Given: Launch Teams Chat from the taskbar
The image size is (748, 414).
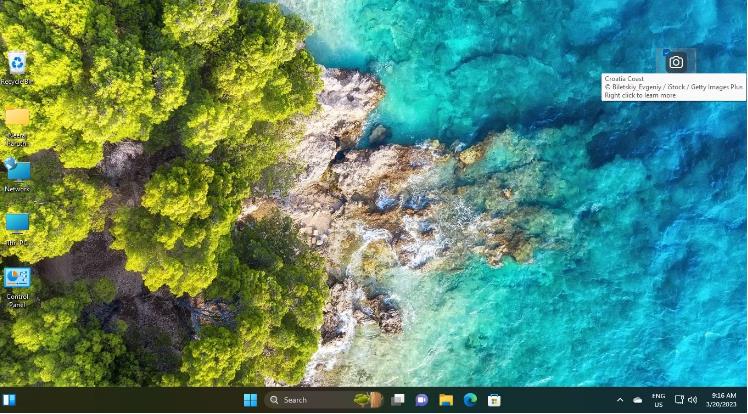Looking at the screenshot, I should coord(422,400).
